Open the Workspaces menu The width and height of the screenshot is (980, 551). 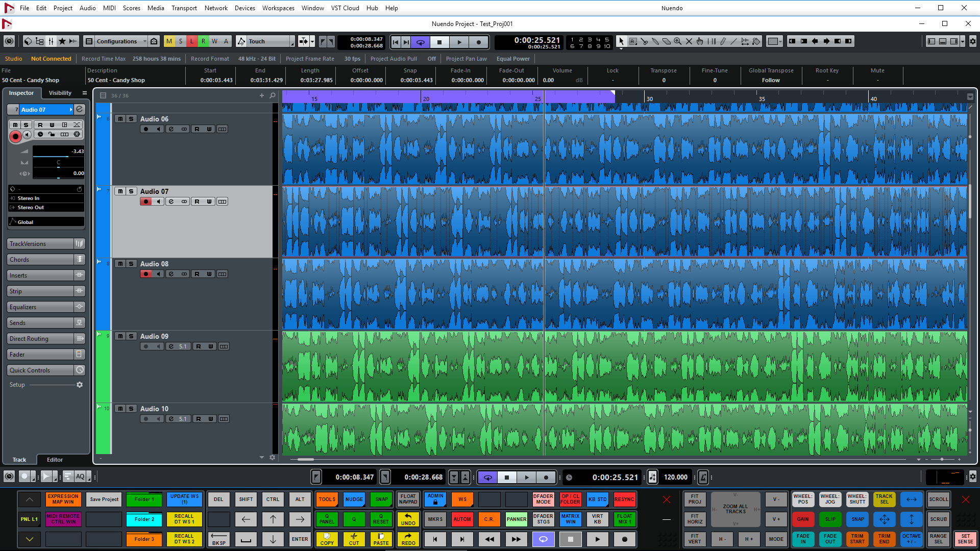point(278,8)
